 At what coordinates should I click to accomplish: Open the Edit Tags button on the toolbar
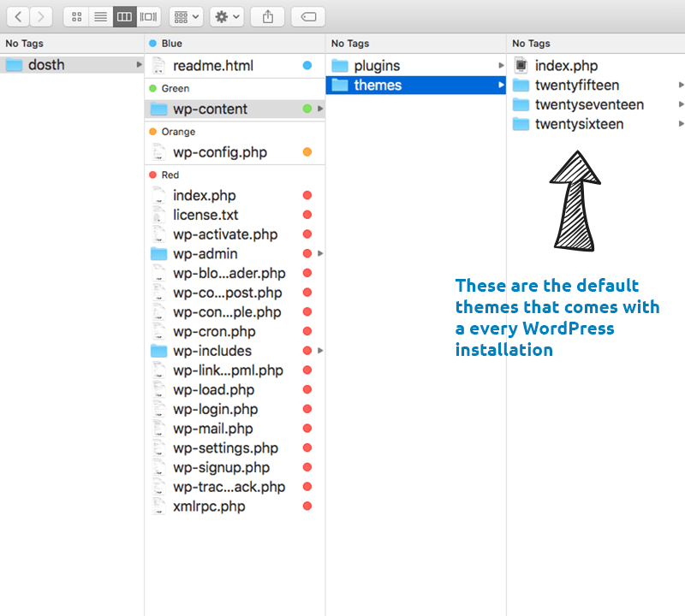click(x=307, y=16)
